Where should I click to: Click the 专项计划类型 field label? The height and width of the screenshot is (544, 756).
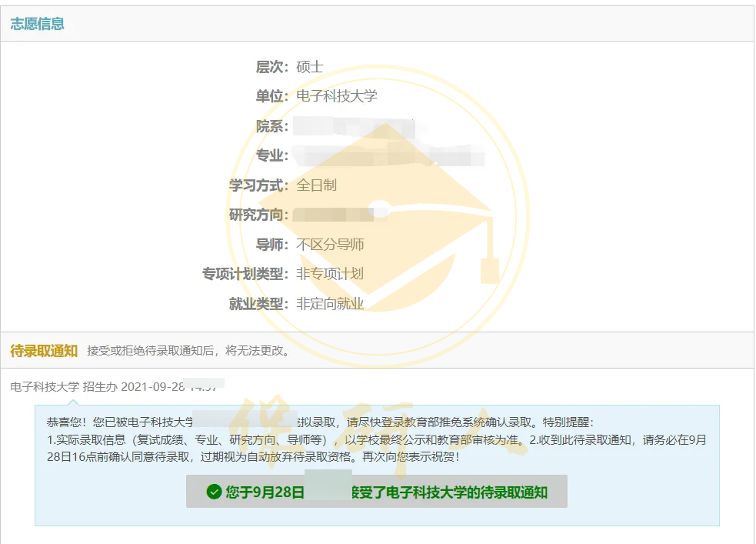pyautogui.click(x=245, y=274)
